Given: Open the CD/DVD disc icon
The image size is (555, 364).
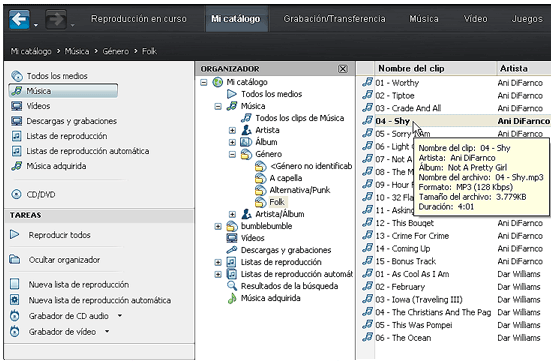Looking at the screenshot, I should pos(16,194).
